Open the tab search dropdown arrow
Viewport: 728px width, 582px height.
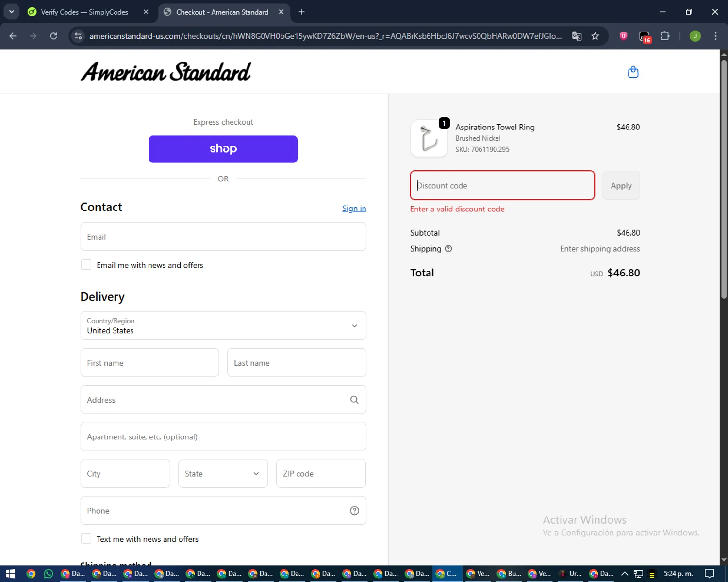click(x=11, y=12)
